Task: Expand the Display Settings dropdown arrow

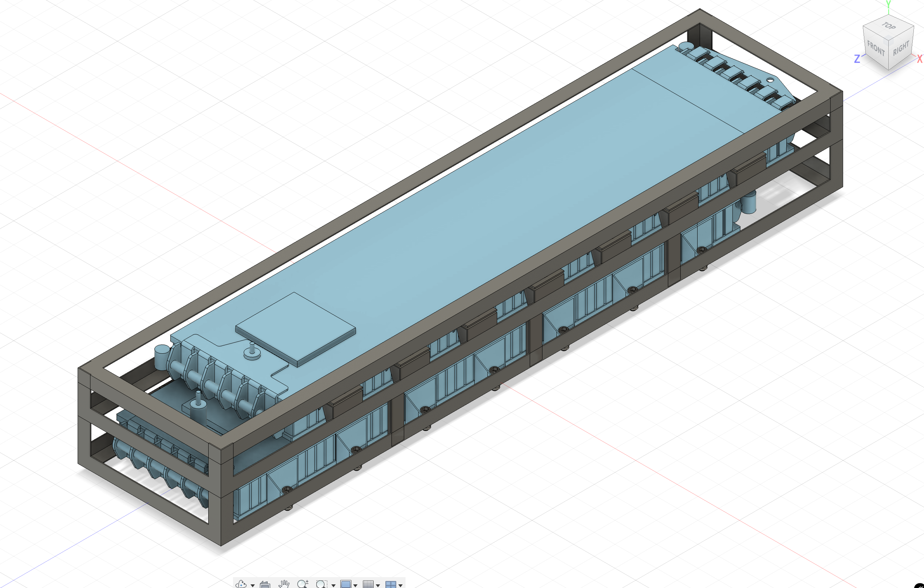Action: point(355,585)
